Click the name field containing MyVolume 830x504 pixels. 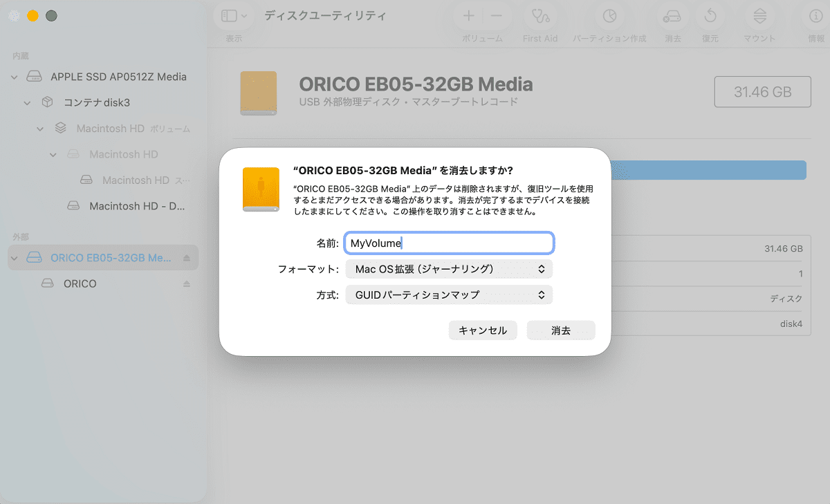[x=449, y=243]
